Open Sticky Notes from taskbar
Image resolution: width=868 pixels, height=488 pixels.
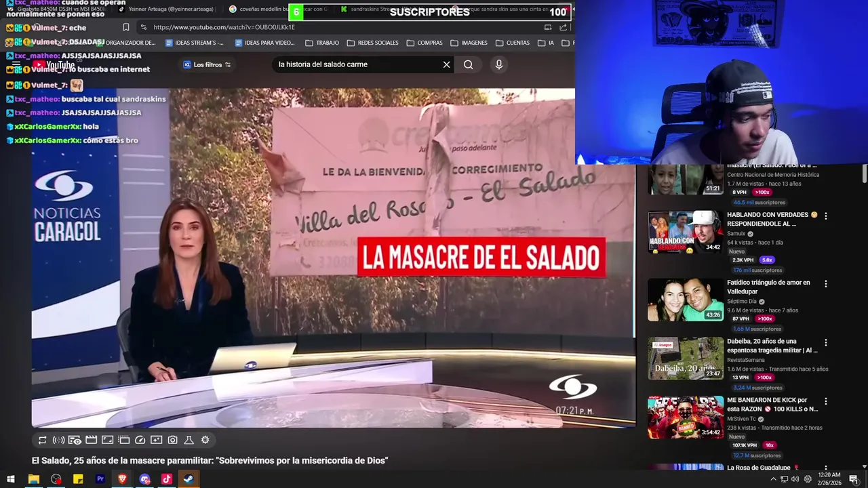coord(78,479)
